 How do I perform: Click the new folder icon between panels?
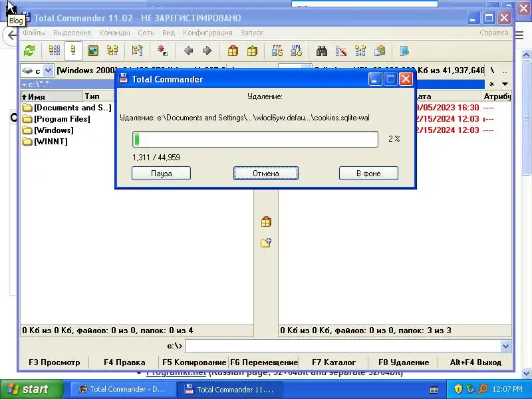266,242
